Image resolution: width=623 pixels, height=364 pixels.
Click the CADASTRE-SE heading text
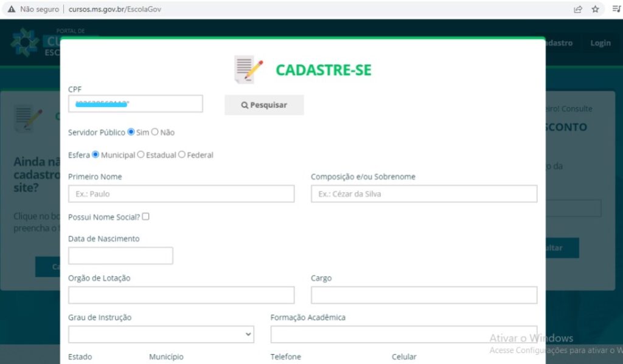(x=324, y=70)
